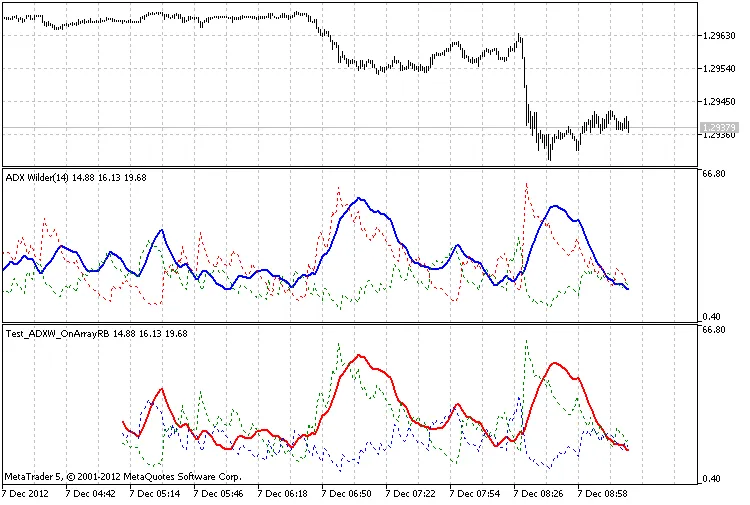Select the 1.29540 level on price axis
The height and width of the screenshot is (505, 750).
tap(721, 69)
